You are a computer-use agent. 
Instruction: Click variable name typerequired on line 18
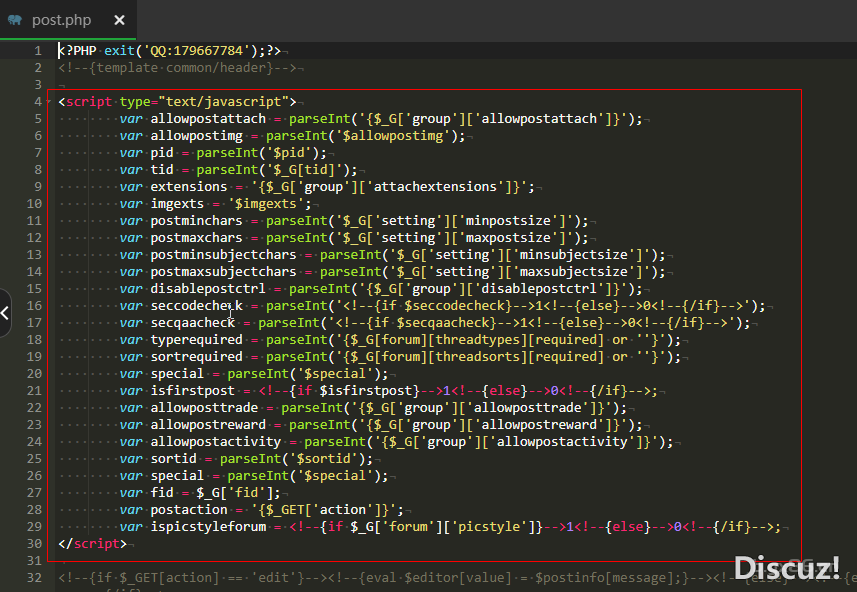197,339
